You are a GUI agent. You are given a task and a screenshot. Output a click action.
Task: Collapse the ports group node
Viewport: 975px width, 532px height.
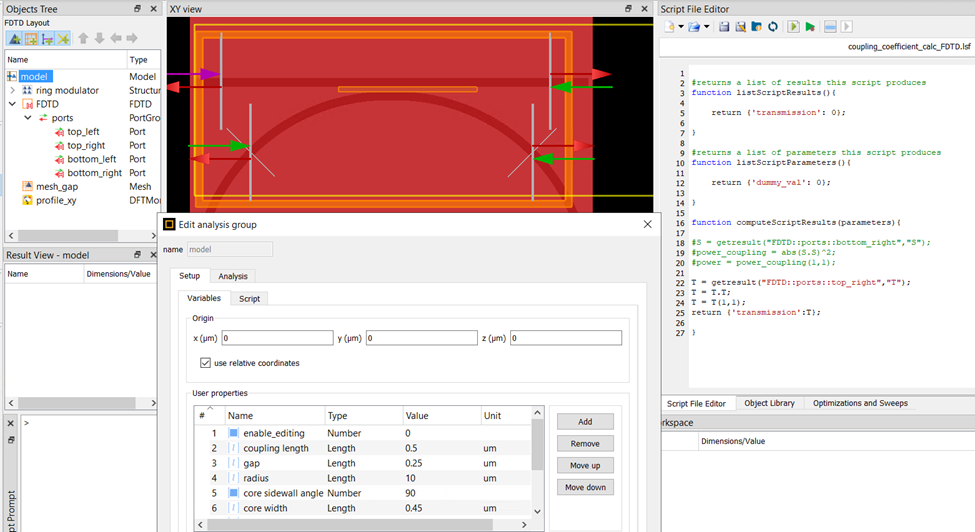(x=28, y=118)
